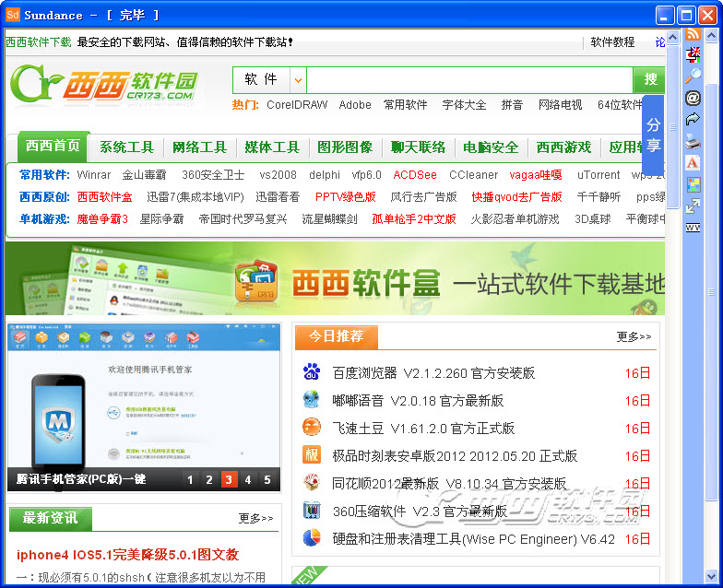This screenshot has height=588, width=723.
Task: Open 百度浏览器 V2.1.2.260 官方安装版 link
Action: click(x=433, y=372)
